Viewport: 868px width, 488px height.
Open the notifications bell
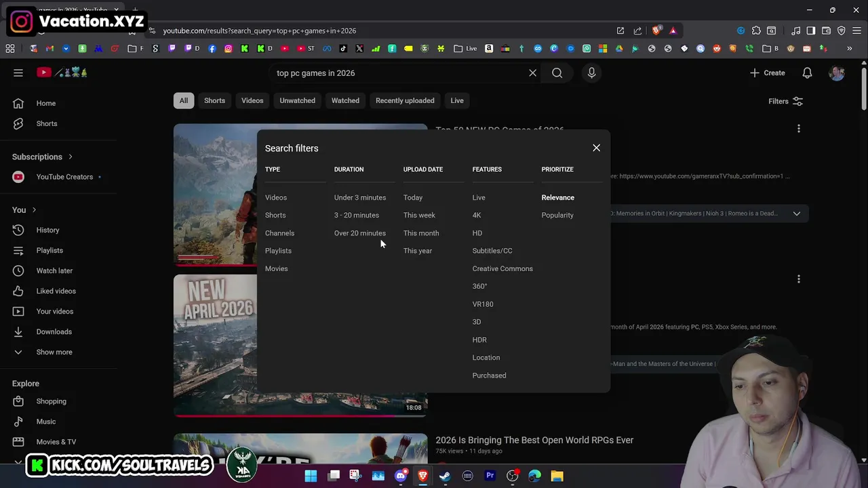807,73
